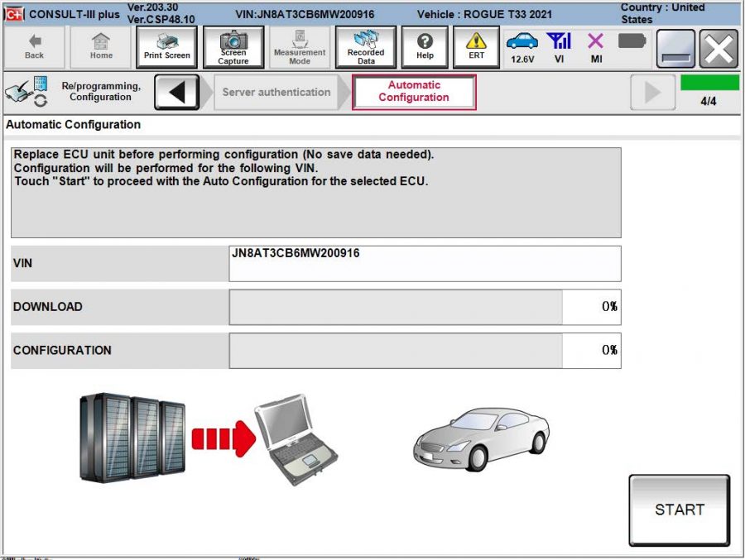Click the left step-back arrow
The width and height of the screenshot is (745, 560).
(x=179, y=91)
